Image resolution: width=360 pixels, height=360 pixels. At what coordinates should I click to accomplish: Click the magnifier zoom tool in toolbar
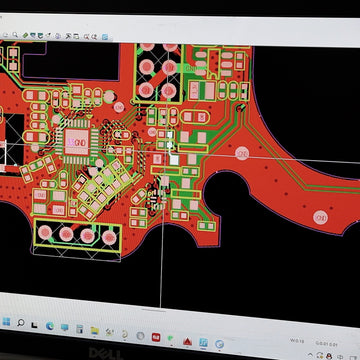click(x=15, y=34)
